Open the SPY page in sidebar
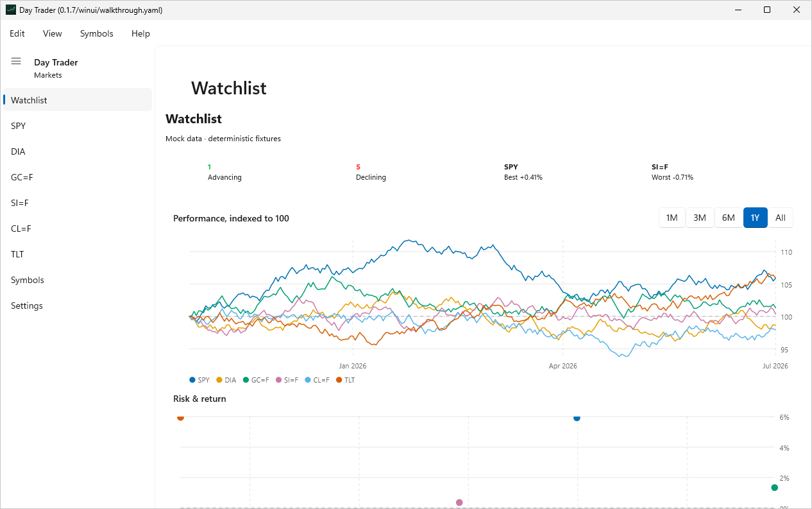 pyautogui.click(x=78, y=126)
